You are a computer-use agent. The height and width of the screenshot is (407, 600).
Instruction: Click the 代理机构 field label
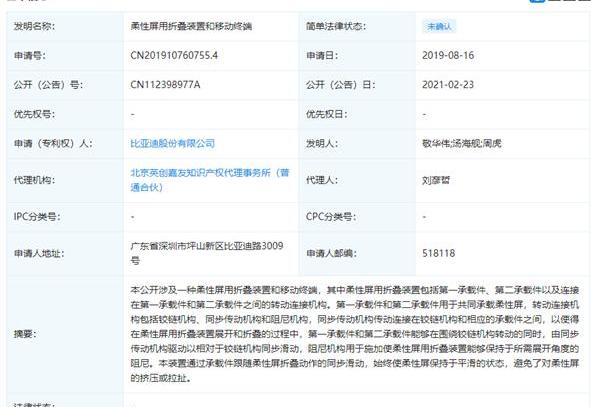[34, 180]
